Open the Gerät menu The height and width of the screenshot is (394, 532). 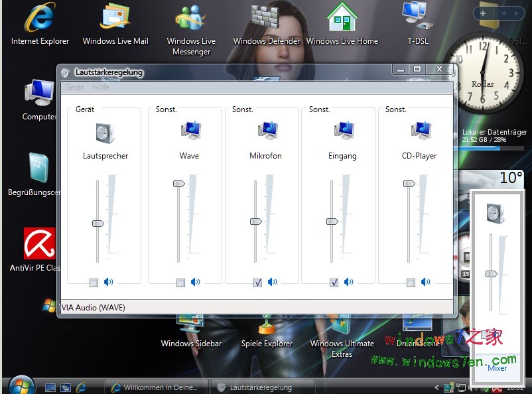tap(74, 88)
